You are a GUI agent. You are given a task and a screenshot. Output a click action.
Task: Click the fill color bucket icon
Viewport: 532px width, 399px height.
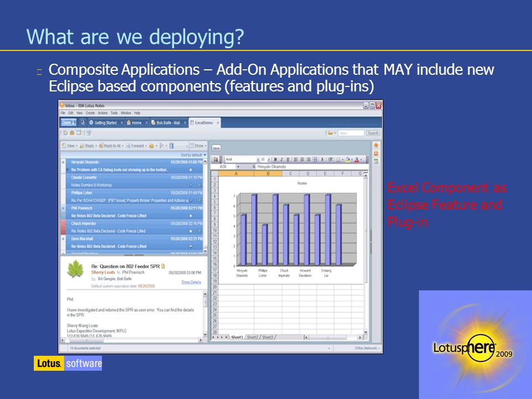[348, 160]
